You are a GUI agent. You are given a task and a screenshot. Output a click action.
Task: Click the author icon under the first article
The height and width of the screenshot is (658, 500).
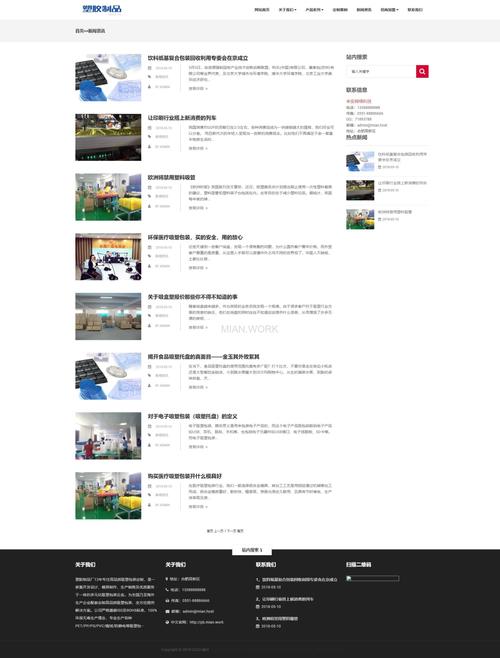(149, 87)
